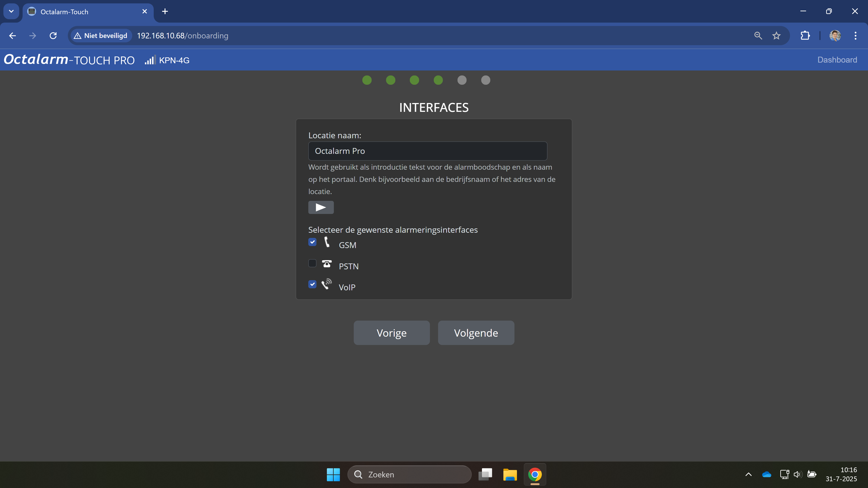Show hidden system tray icons chevron

tap(748, 474)
